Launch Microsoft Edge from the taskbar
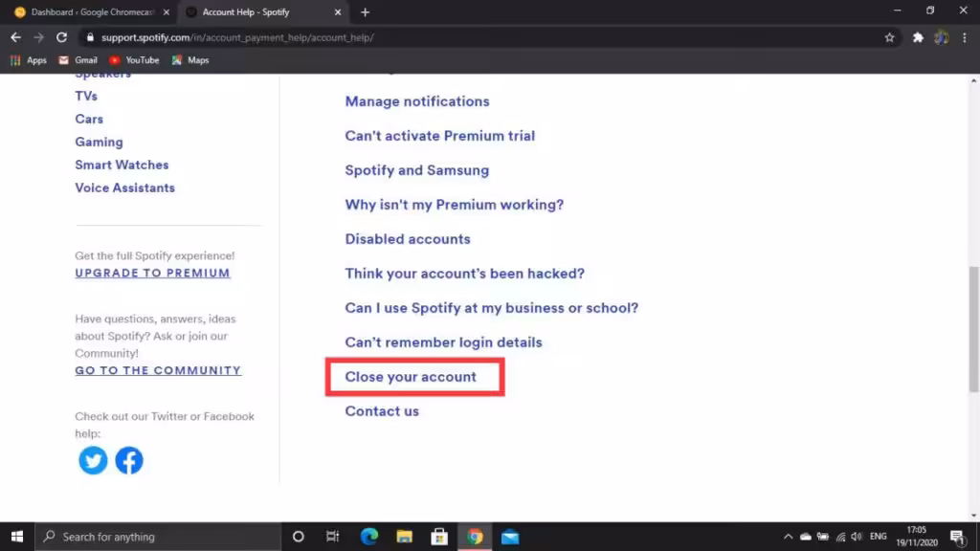The width and height of the screenshot is (980, 551). [x=369, y=537]
